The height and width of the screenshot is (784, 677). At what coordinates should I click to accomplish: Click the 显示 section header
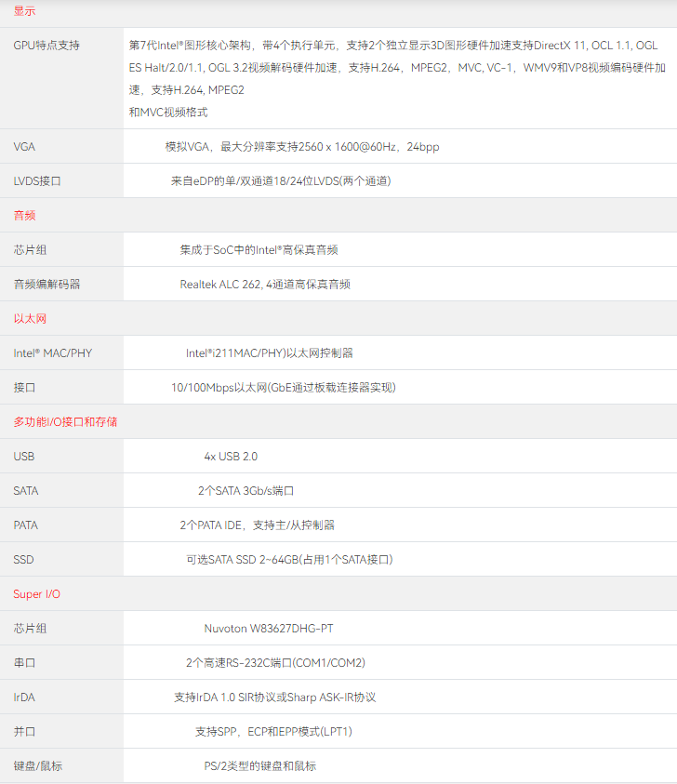click(24, 10)
